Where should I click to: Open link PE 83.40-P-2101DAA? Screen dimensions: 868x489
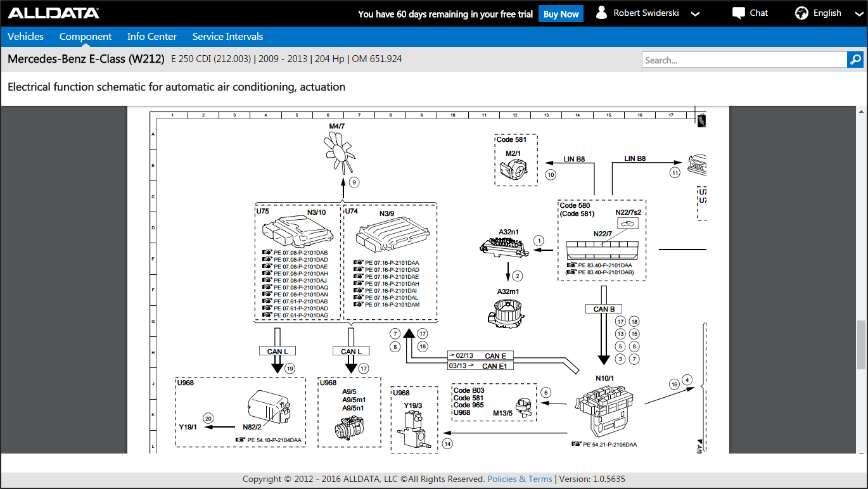pyautogui.click(x=604, y=265)
